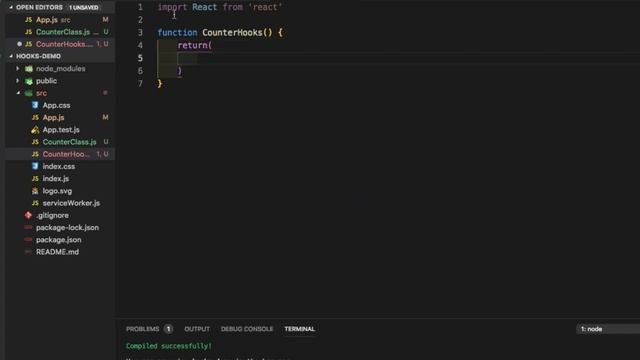Image resolution: width=640 pixels, height=360 pixels.
Task: Click 'Compiled successfully!' terminal message
Action: tap(169, 346)
